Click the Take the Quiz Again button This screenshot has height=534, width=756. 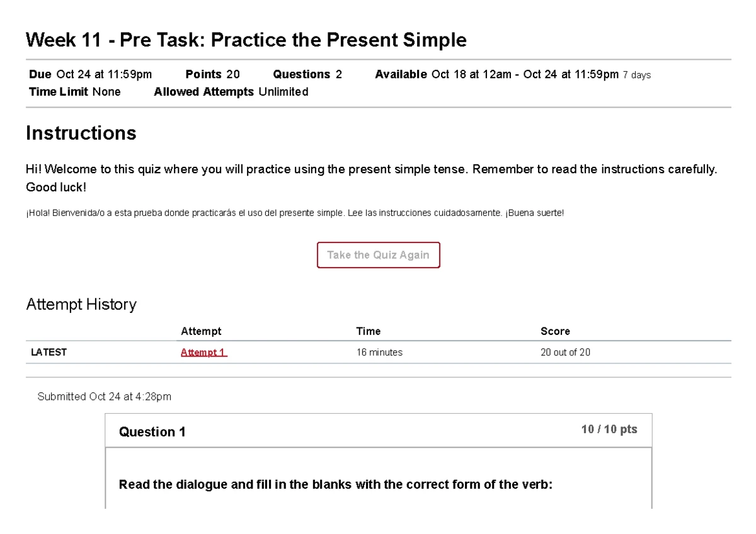point(378,254)
